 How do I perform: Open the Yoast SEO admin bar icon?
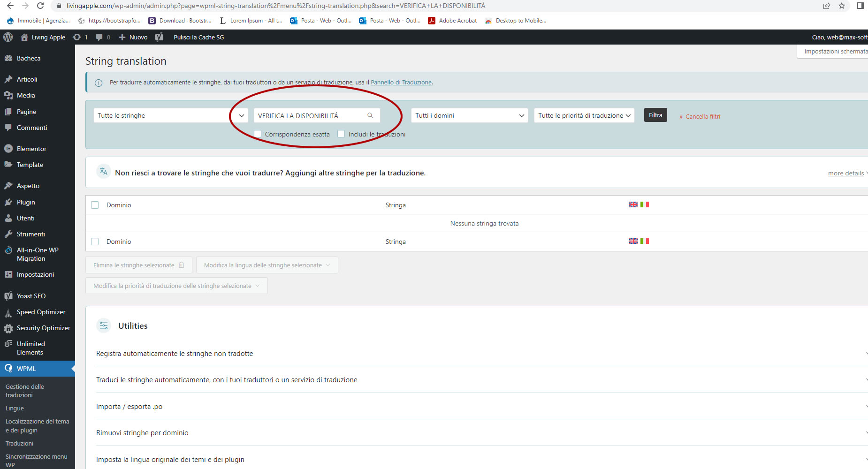pos(159,37)
